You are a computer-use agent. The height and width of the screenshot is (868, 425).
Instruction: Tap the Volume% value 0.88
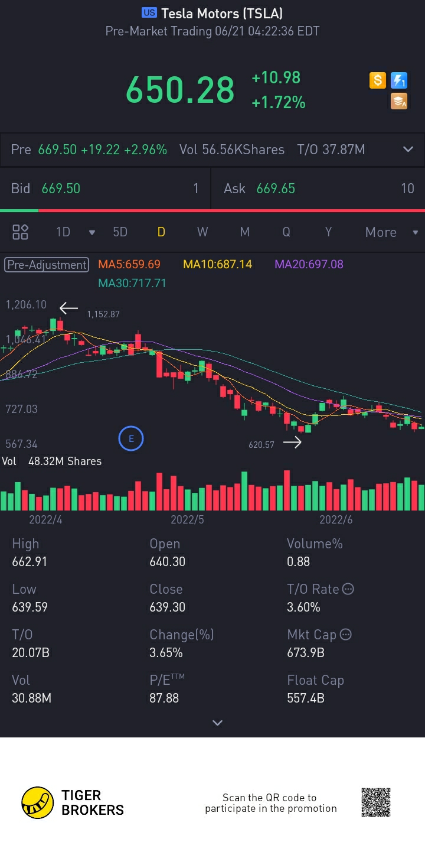coord(298,561)
